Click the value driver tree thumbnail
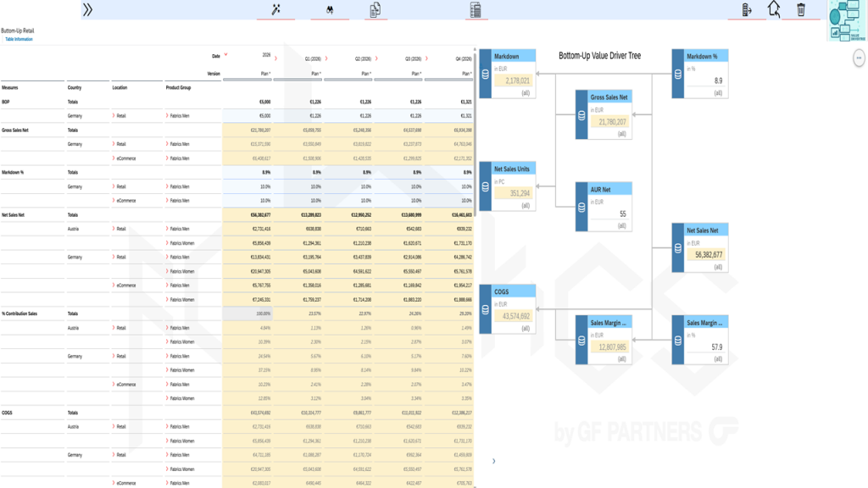This screenshot has height=488, width=868. point(846,20)
